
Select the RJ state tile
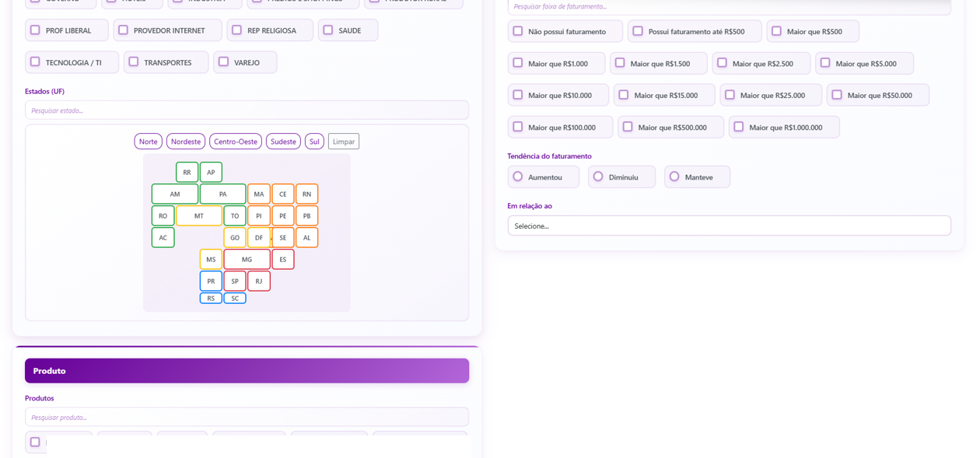point(259,281)
